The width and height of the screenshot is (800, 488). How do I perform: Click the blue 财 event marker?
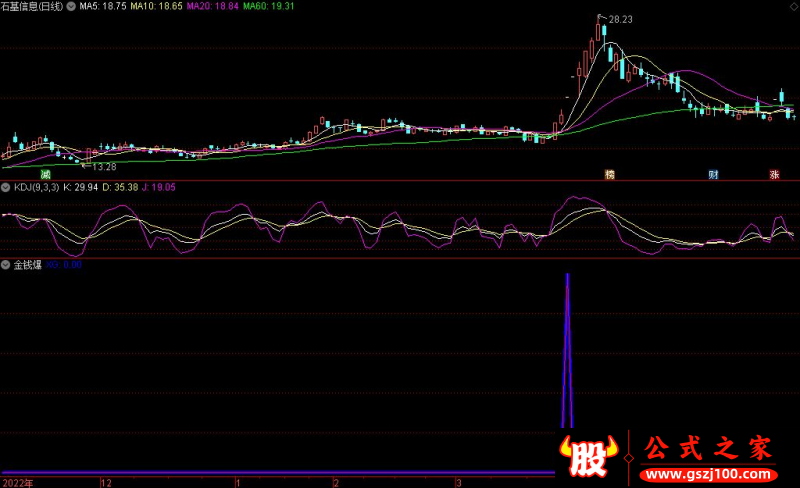[713, 174]
